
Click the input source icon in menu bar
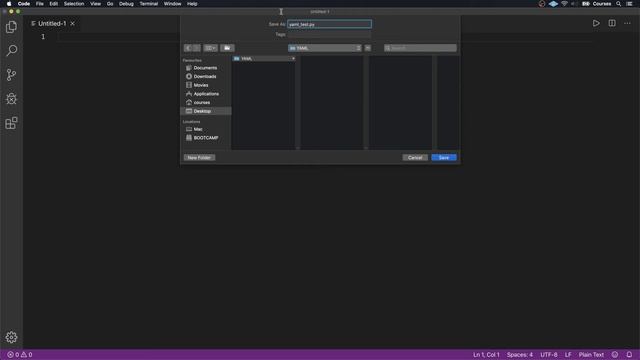tap(586, 4)
